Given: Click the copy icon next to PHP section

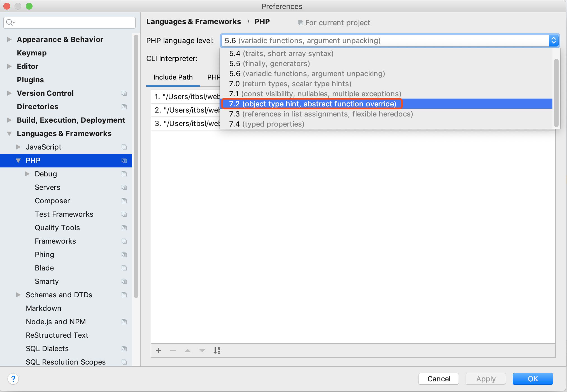Looking at the screenshot, I should tap(125, 160).
